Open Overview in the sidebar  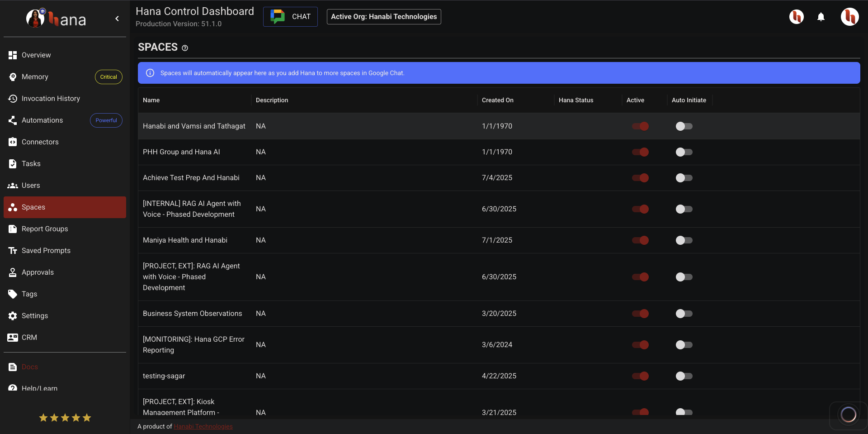[65, 55]
